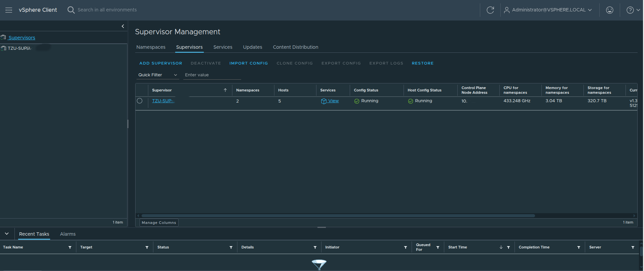
Task: Click the Namespaces column header
Action: coord(248,90)
